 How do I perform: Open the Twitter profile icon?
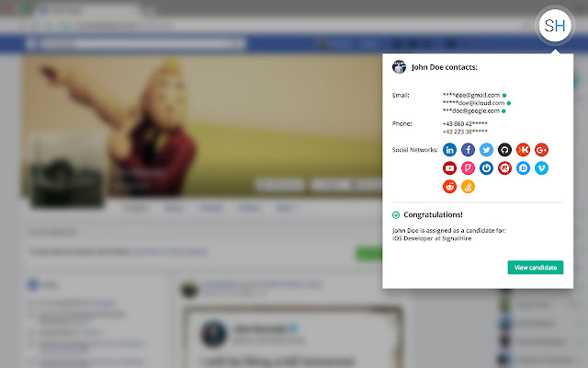[487, 150]
